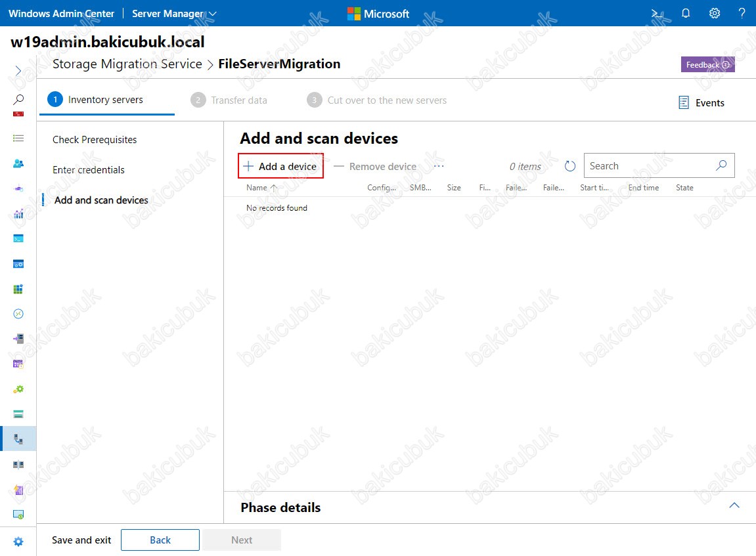Open the Events log
The height and width of the screenshot is (556, 756).
click(701, 102)
